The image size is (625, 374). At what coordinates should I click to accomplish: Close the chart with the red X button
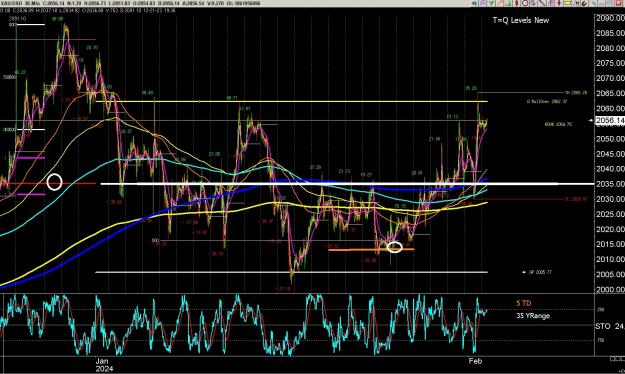(x=618, y=3)
